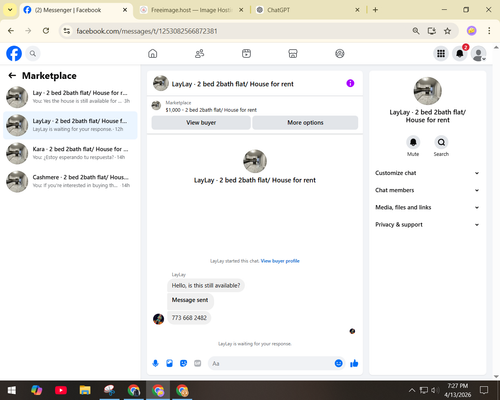Open the Facebook search magnifier
Image resolution: width=500 pixels, height=400 pixels.
(x=33, y=53)
